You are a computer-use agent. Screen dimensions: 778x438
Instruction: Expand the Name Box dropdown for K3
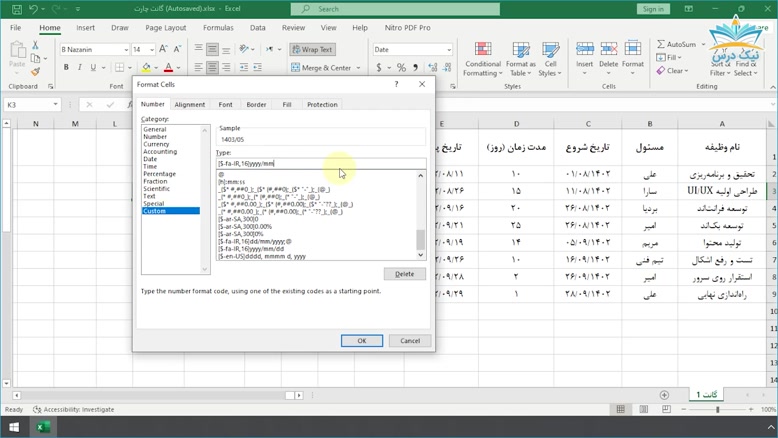(x=55, y=104)
